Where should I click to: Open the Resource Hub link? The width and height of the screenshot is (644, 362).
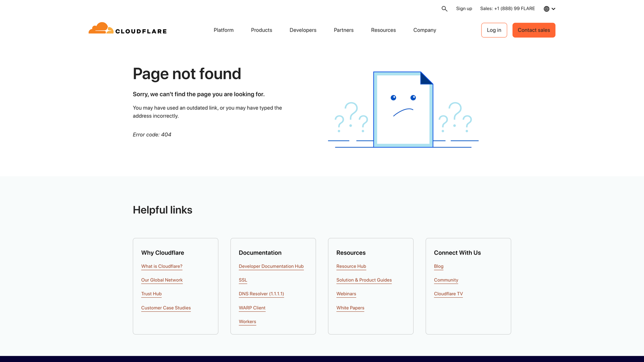click(351, 266)
